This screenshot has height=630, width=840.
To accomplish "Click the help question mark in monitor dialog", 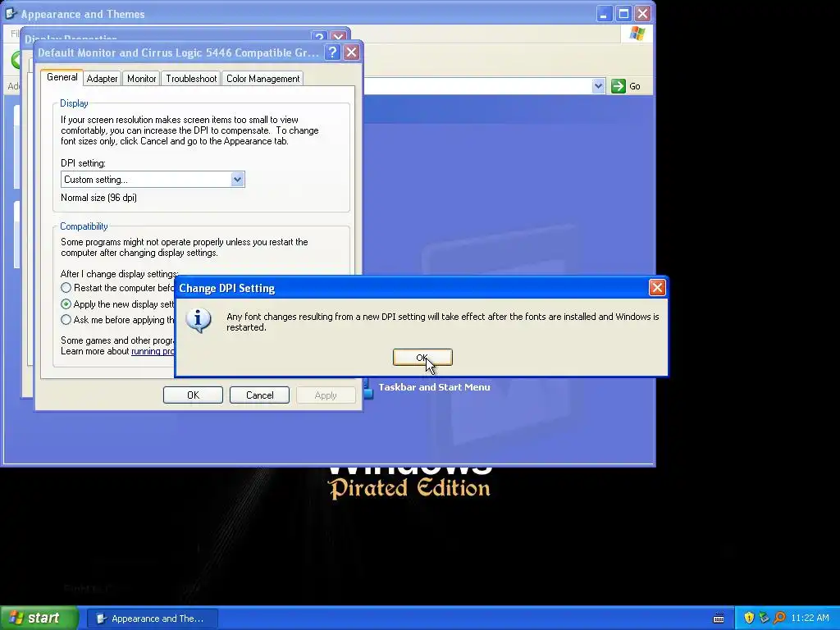I will tap(332, 52).
